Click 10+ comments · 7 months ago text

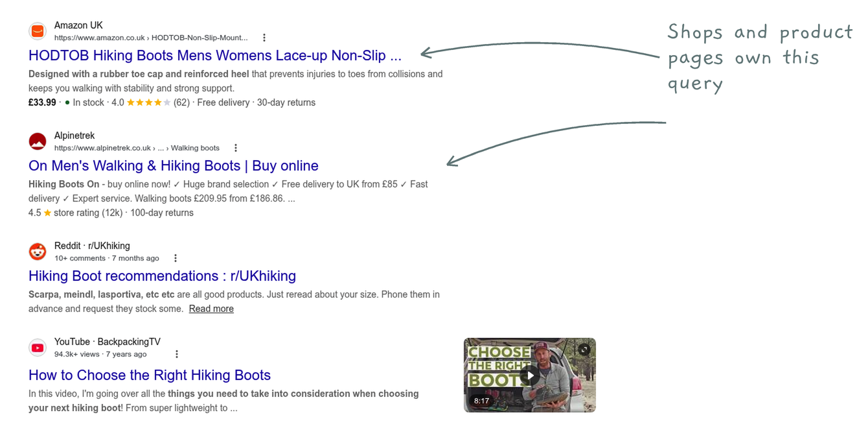pyautogui.click(x=107, y=258)
